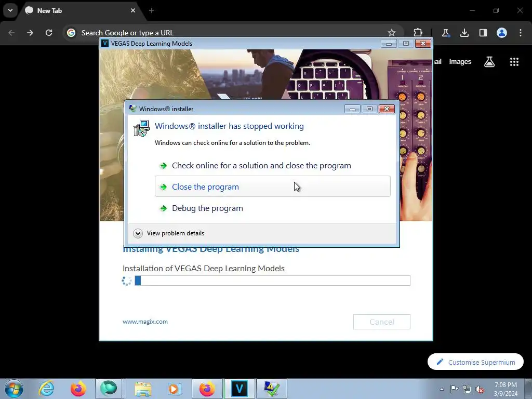
Task: Show hidden system tray icons arrow
Action: [442, 389]
